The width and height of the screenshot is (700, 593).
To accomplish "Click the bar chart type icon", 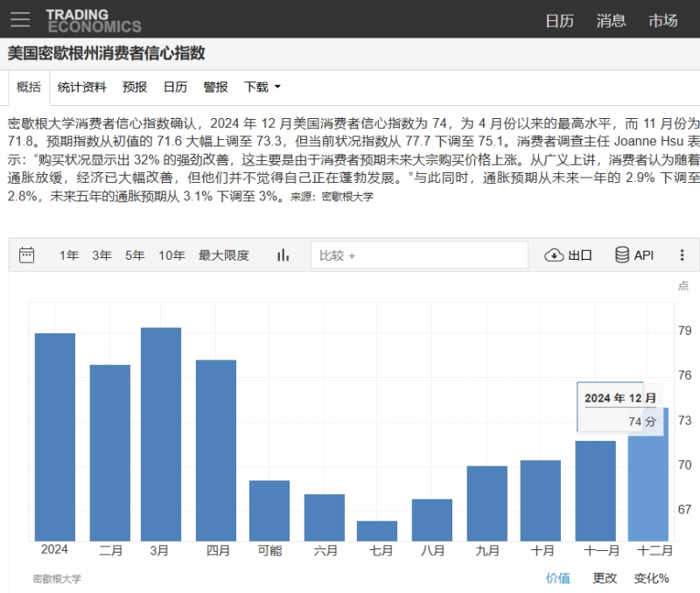I will pos(283,255).
